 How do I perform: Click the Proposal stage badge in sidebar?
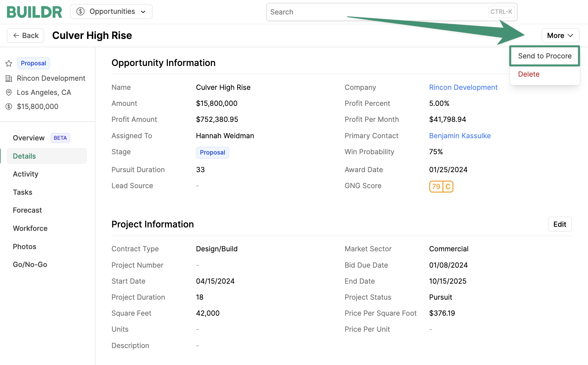tap(33, 63)
